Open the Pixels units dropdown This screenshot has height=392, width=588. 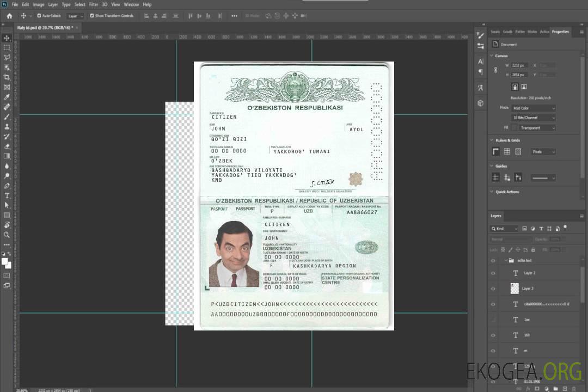click(x=543, y=151)
